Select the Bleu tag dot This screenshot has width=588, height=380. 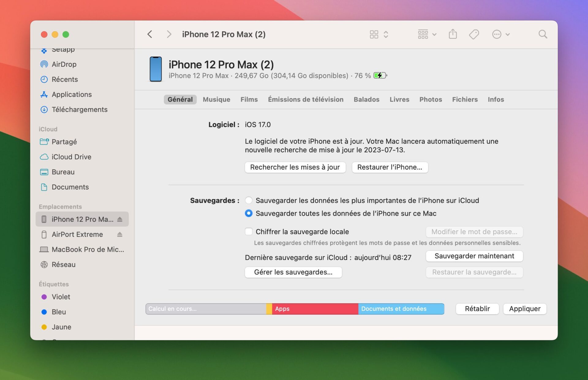[x=44, y=312]
